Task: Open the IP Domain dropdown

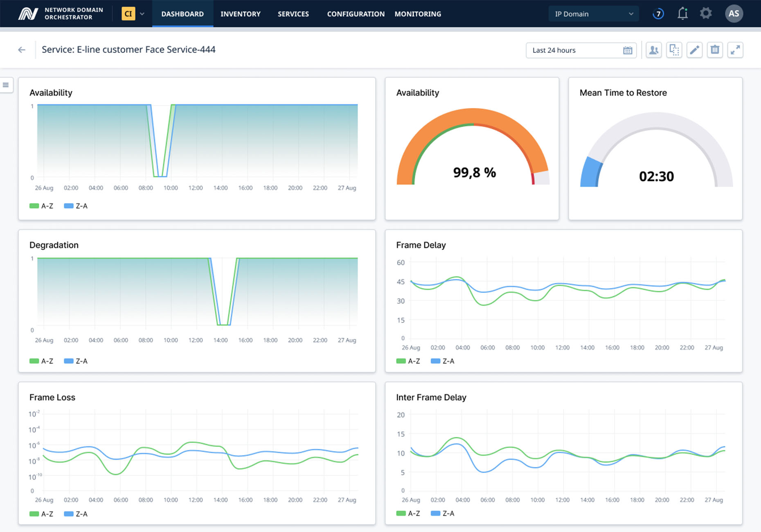Action: 593,14
